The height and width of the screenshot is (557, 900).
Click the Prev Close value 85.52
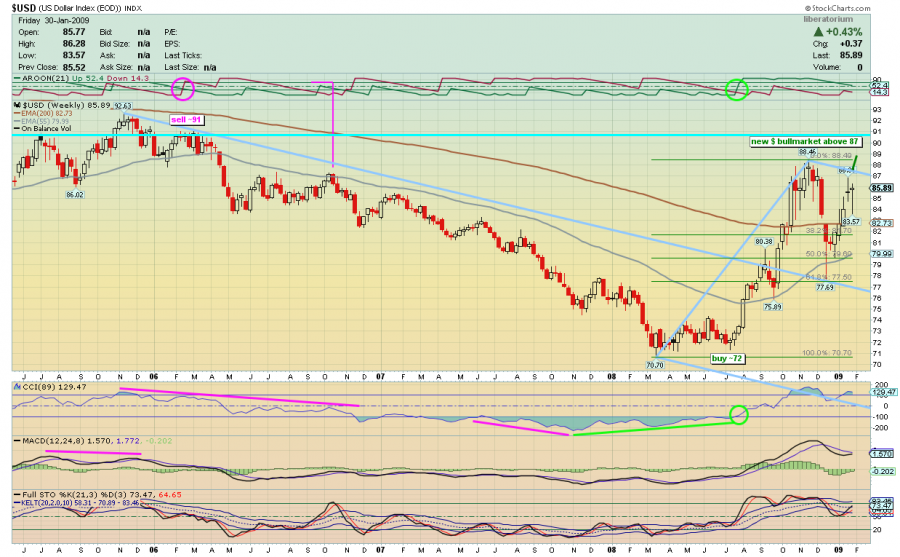click(x=74, y=67)
